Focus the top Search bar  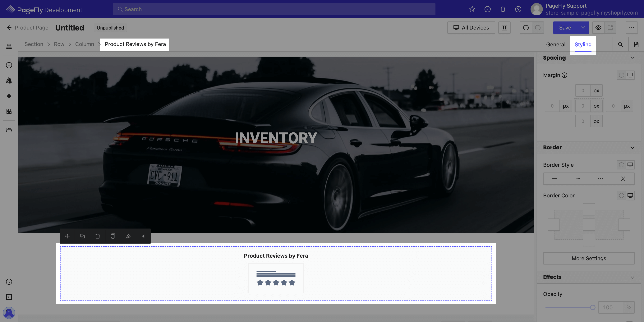point(274,9)
